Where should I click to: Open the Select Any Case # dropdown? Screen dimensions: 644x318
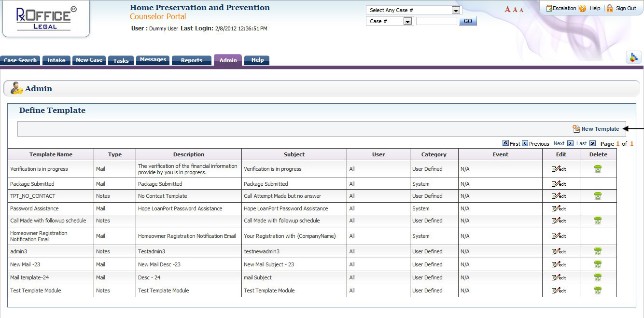tap(414, 10)
